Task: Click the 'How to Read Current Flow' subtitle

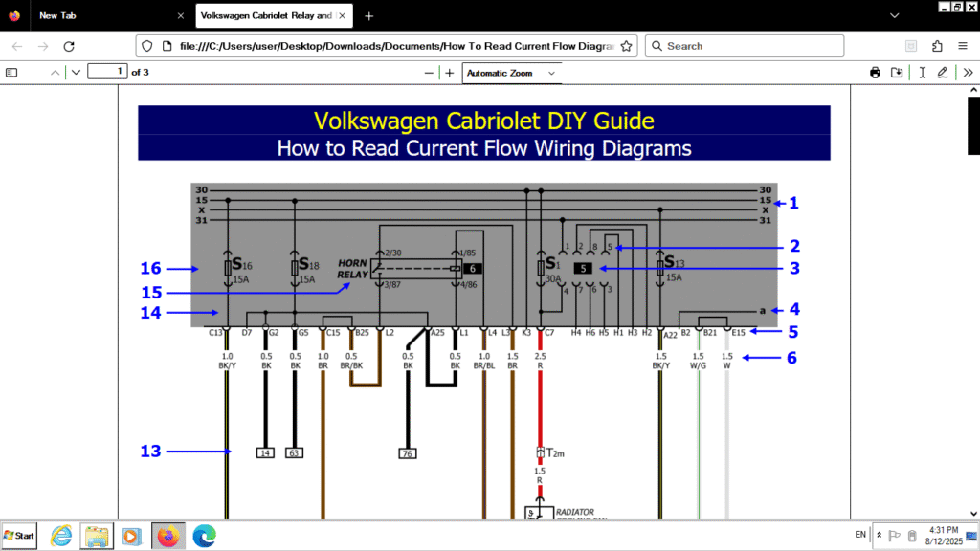Action: click(484, 148)
